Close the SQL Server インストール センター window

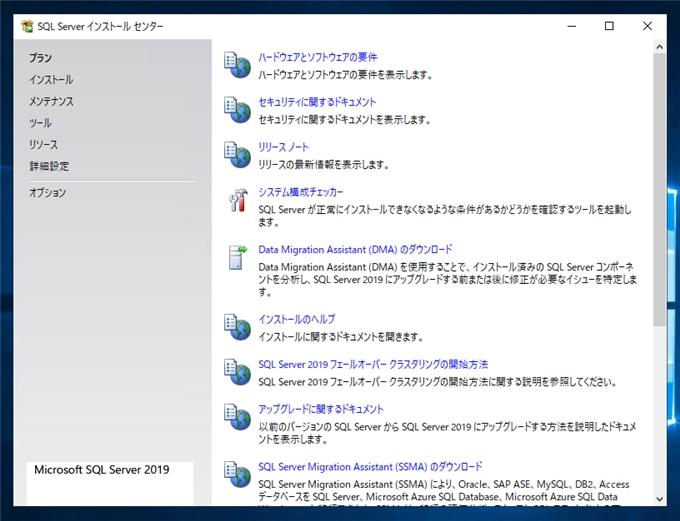point(647,26)
